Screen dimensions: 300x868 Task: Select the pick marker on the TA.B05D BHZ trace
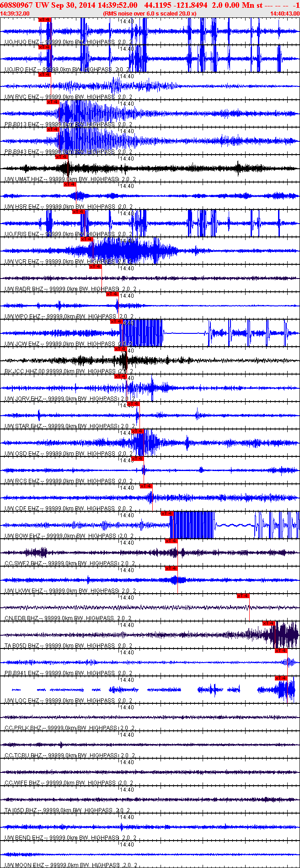tap(269, 623)
